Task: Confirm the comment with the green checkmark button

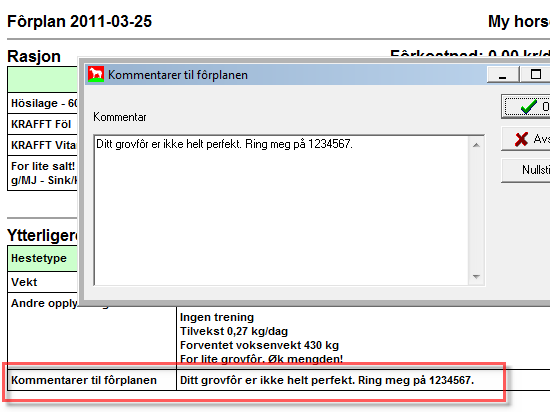Action: 526,106
